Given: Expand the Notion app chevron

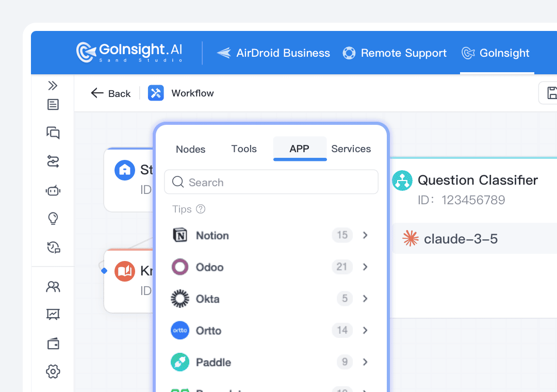Looking at the screenshot, I should [365, 235].
